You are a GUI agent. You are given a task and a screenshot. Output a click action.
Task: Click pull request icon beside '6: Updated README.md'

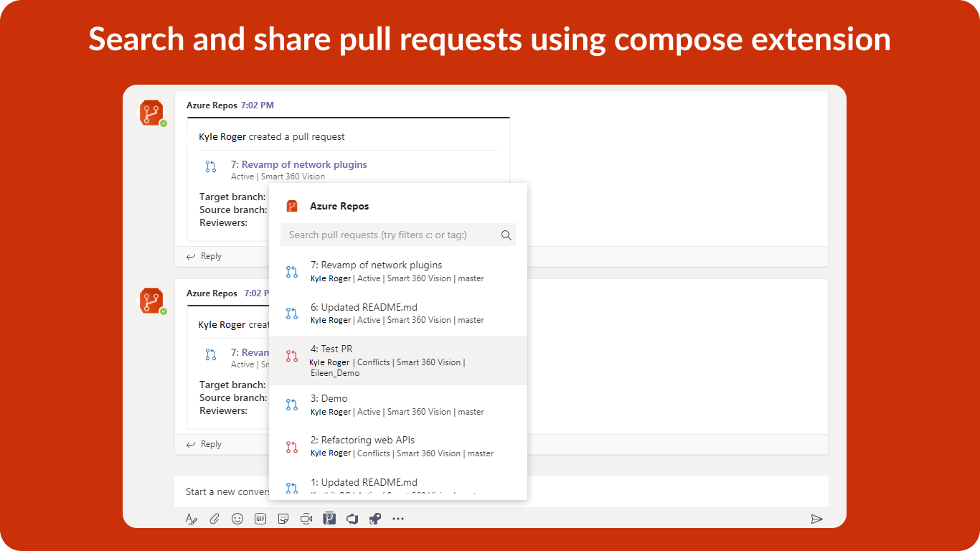292,314
